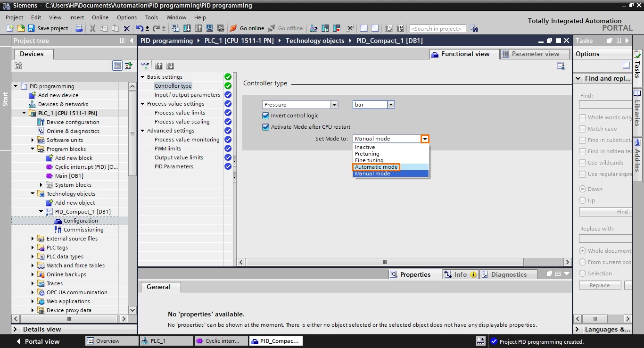This screenshot has height=348, width=644.
Task: Click the Undo arrow in toolbar
Action: (140, 28)
